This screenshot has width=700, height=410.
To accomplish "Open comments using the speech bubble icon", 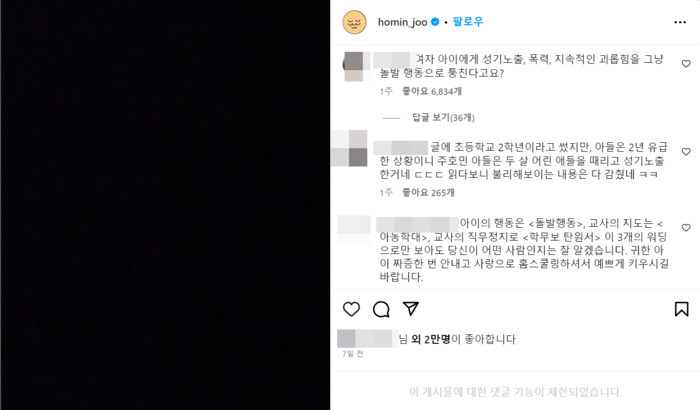I will [x=381, y=309].
